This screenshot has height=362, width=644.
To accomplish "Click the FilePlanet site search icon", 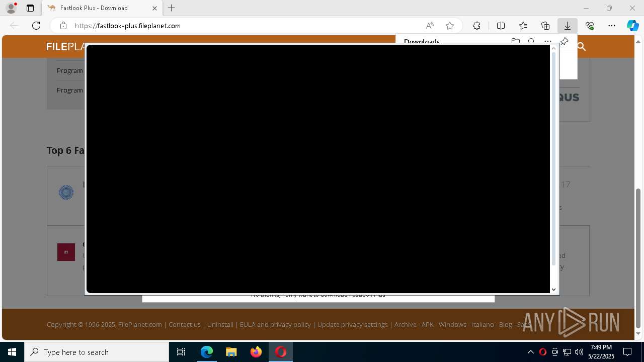I will (x=582, y=47).
